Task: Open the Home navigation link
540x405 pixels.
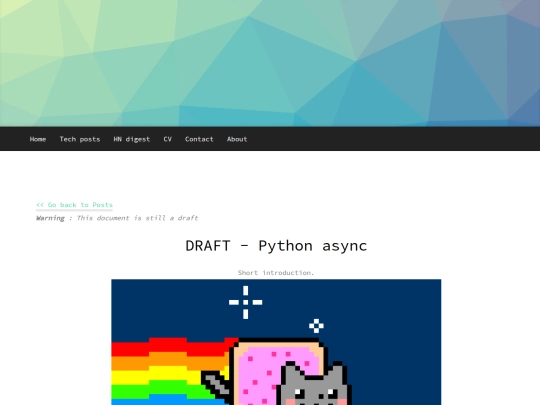Action: (x=38, y=139)
